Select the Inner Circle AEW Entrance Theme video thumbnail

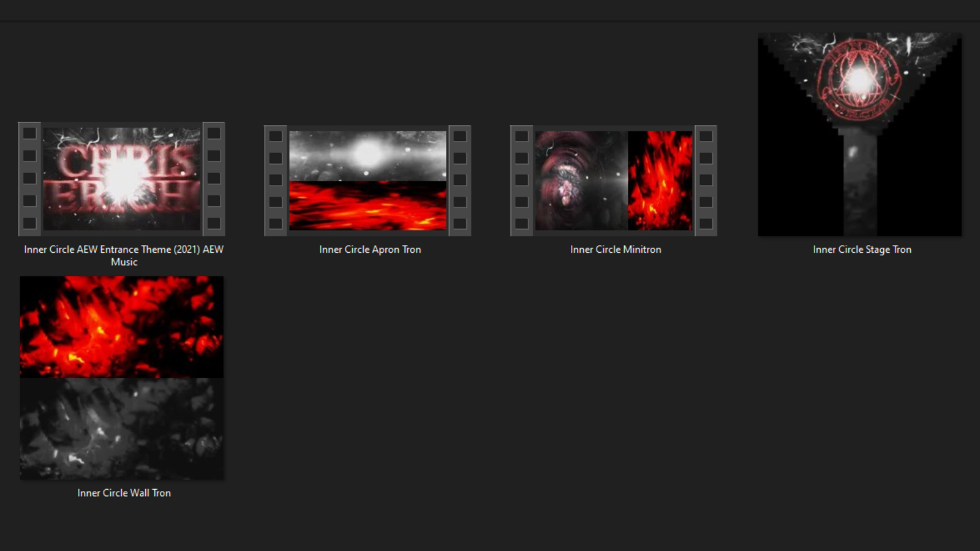coord(122,179)
